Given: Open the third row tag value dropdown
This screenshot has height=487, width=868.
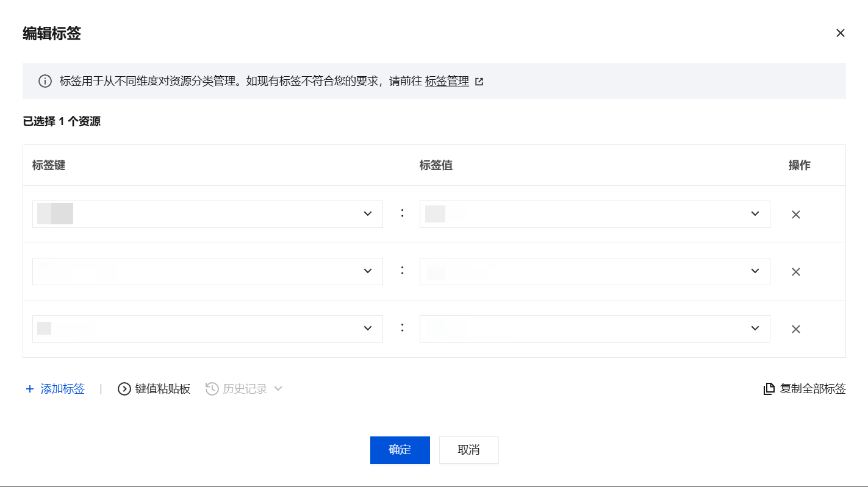Looking at the screenshot, I should (755, 329).
